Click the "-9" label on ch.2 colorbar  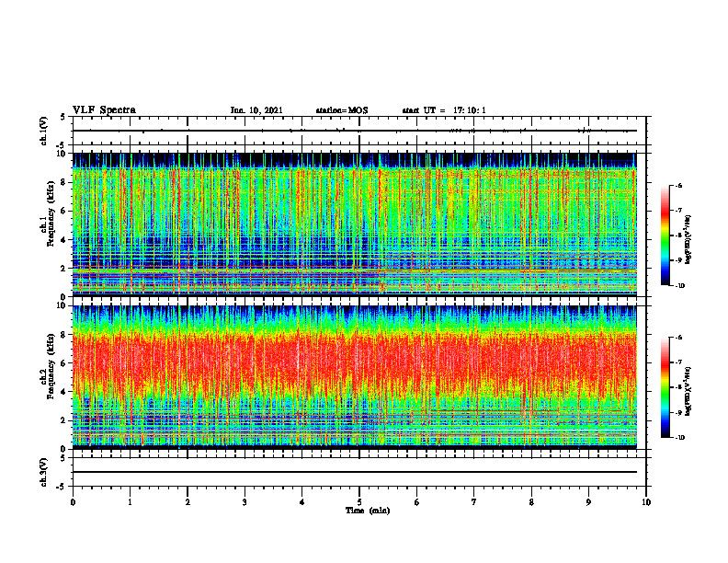click(678, 412)
